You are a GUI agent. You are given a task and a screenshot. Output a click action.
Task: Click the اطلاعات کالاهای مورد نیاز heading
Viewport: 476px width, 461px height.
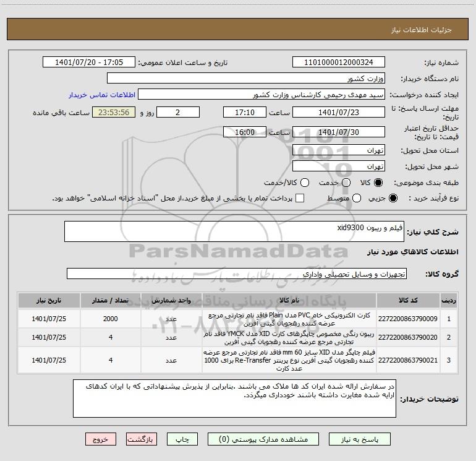tap(413, 252)
